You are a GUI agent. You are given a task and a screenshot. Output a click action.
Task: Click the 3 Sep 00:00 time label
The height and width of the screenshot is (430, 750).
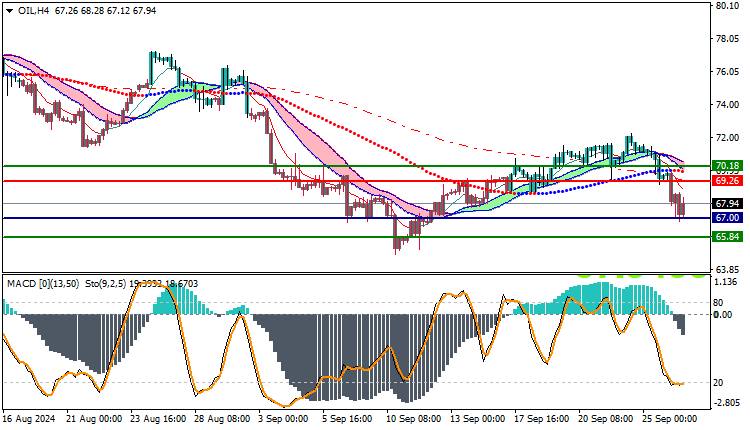click(x=284, y=419)
